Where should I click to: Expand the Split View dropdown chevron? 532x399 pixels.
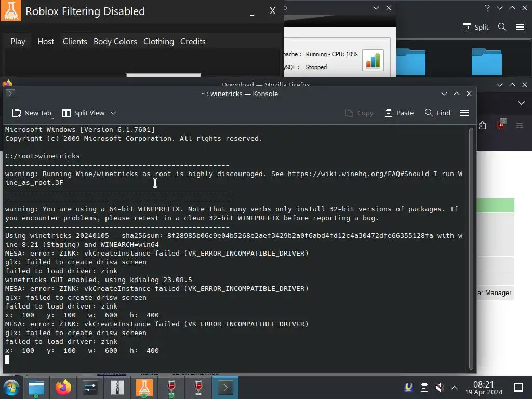113,113
